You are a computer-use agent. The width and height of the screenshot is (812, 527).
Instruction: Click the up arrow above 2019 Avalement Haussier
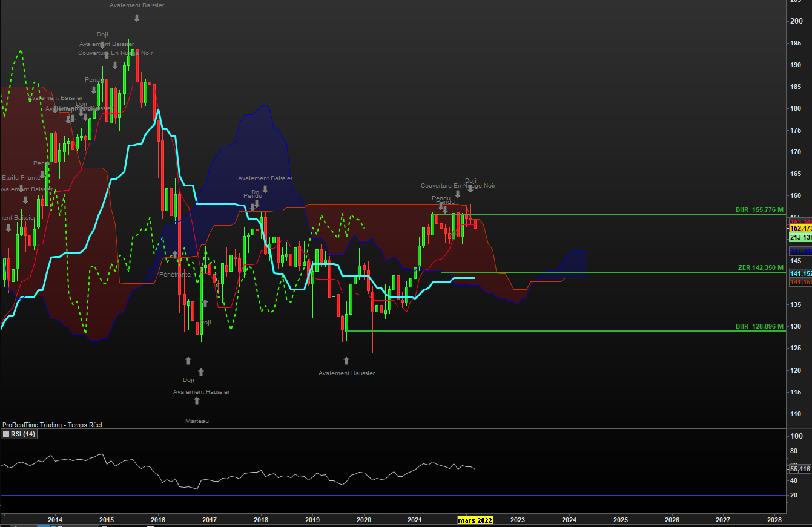[346, 361]
